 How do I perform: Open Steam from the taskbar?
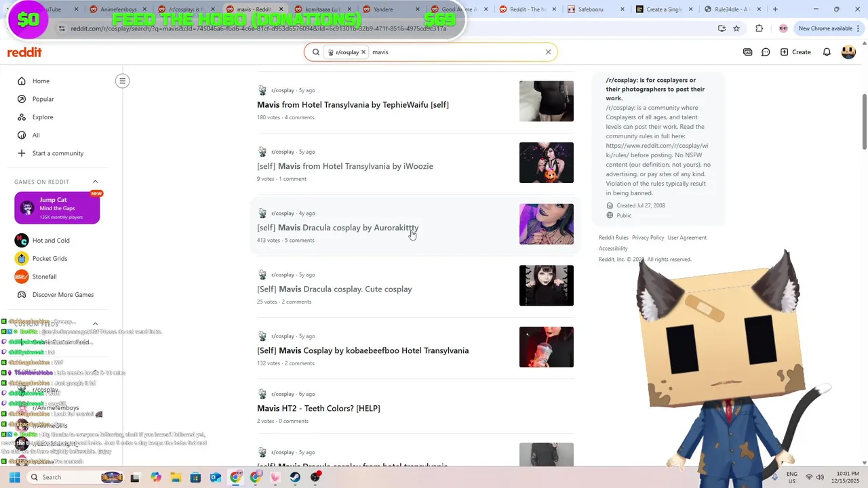point(295,477)
